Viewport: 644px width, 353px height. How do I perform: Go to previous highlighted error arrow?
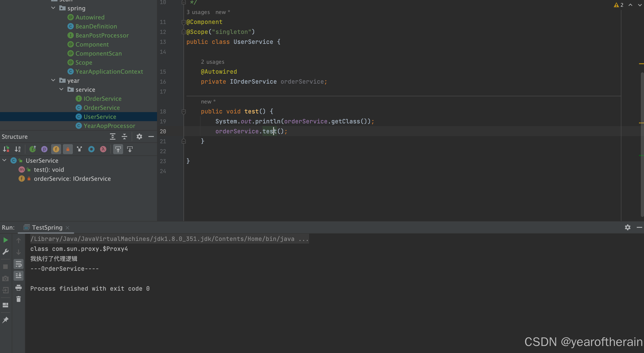point(630,5)
